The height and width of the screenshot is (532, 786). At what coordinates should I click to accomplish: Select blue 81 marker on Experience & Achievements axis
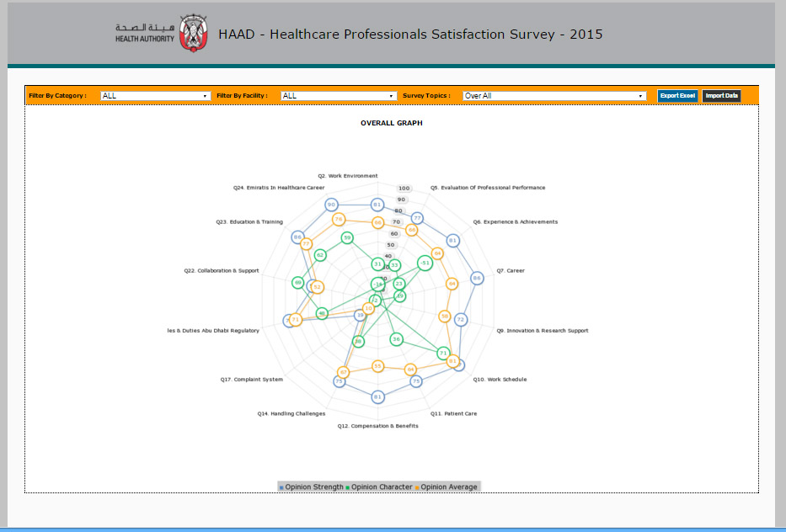pos(452,241)
